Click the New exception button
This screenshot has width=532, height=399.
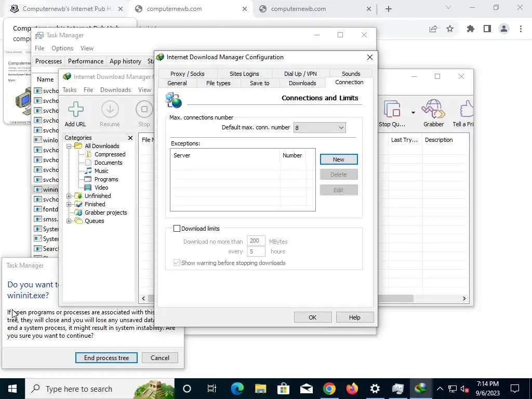(339, 159)
